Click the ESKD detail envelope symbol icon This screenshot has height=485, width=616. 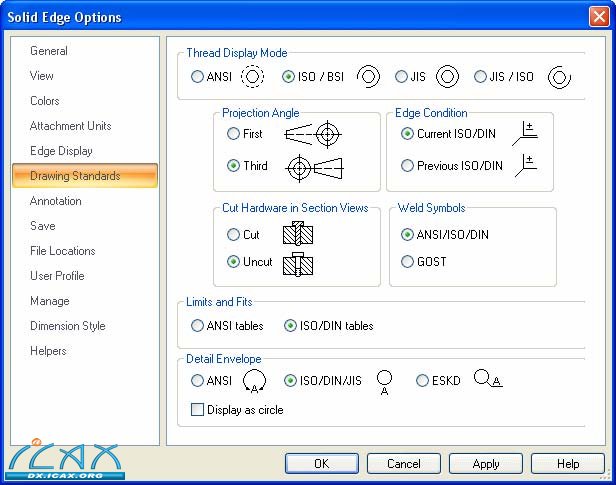(x=487, y=379)
